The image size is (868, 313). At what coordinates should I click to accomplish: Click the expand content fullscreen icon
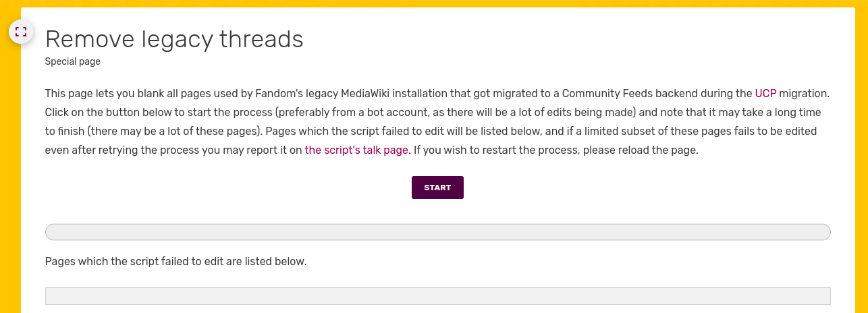pyautogui.click(x=21, y=32)
